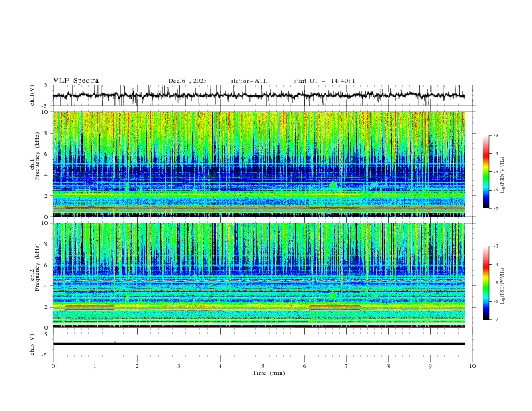Click time axis tick label "5"

263,366
